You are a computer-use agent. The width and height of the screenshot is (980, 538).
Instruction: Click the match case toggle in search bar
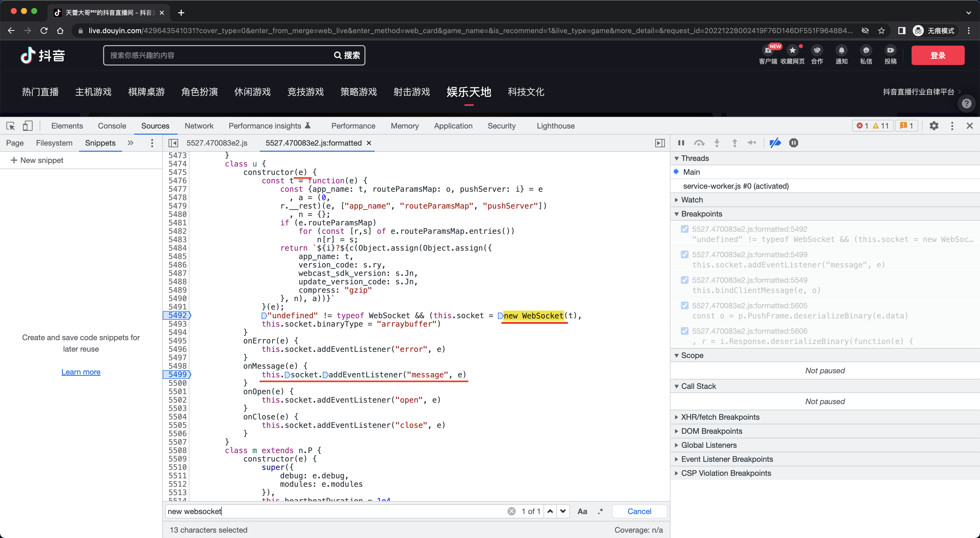(x=583, y=511)
